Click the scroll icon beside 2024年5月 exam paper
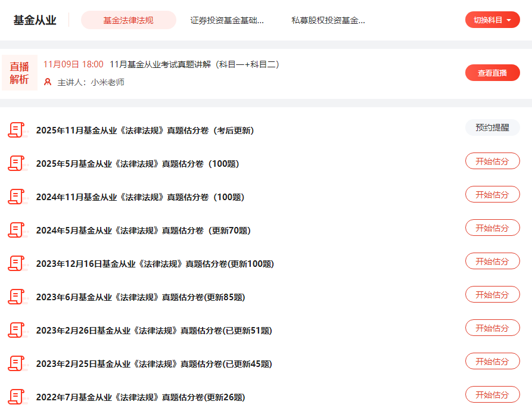The height and width of the screenshot is (414, 532). 17,230
